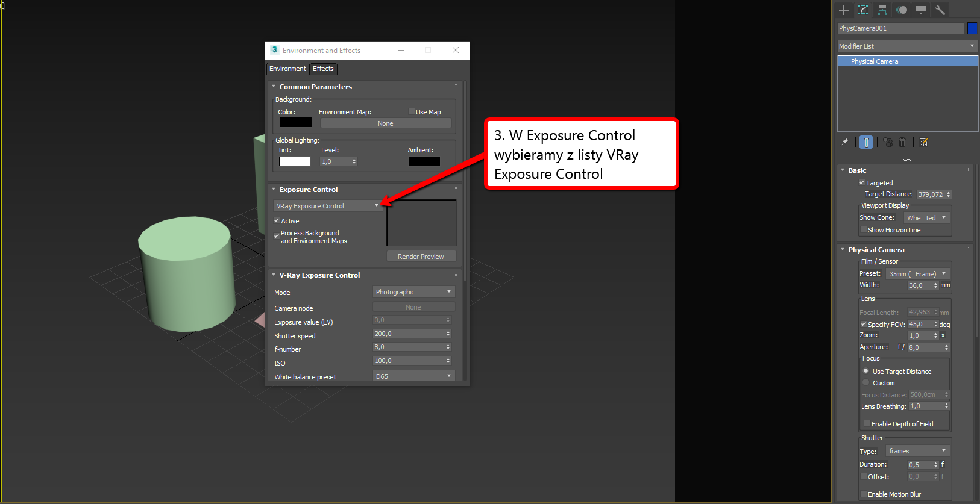Click the Camera node None button
Screen dimensions: 980x504
(413, 307)
